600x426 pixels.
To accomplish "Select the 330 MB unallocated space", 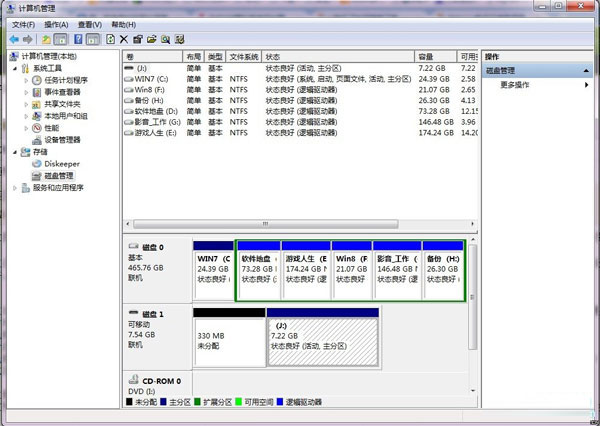I will 229,337.
